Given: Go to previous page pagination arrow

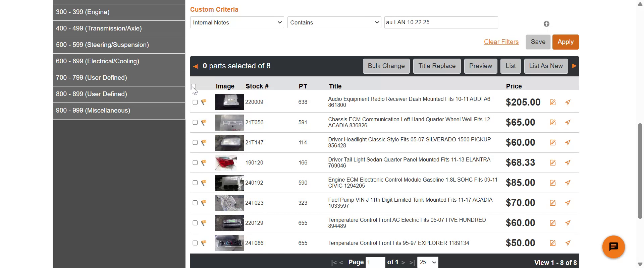Looking at the screenshot, I should coord(341,263).
